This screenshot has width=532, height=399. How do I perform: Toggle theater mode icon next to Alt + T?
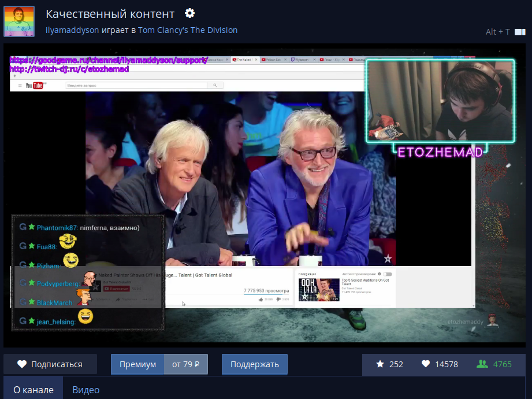tap(520, 32)
